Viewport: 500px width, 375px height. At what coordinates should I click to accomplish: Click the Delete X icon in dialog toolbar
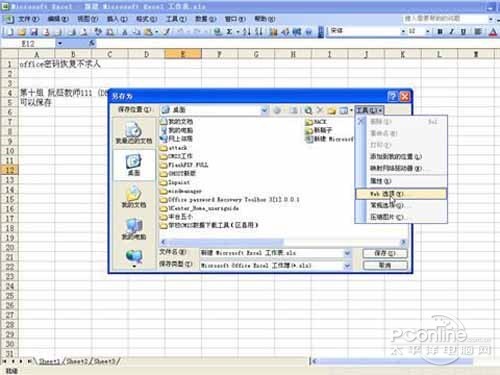click(x=320, y=110)
